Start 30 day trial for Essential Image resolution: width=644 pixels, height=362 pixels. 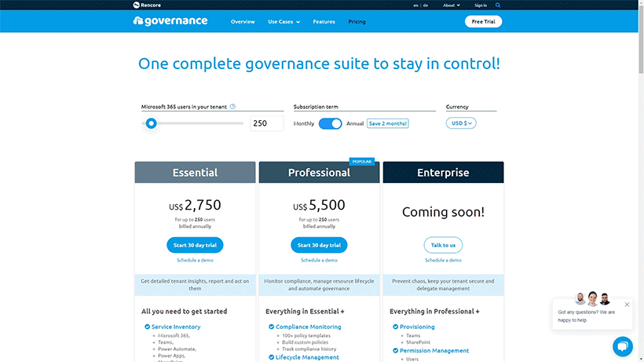(195, 245)
